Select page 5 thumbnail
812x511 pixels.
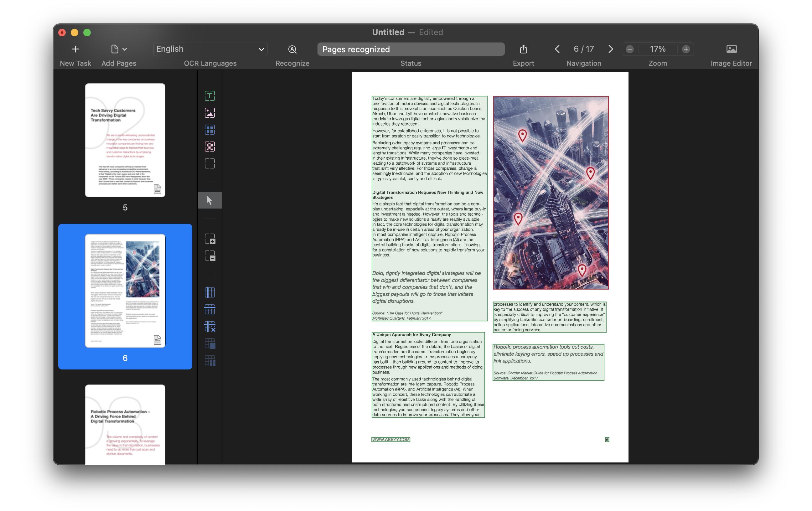pyautogui.click(x=125, y=140)
